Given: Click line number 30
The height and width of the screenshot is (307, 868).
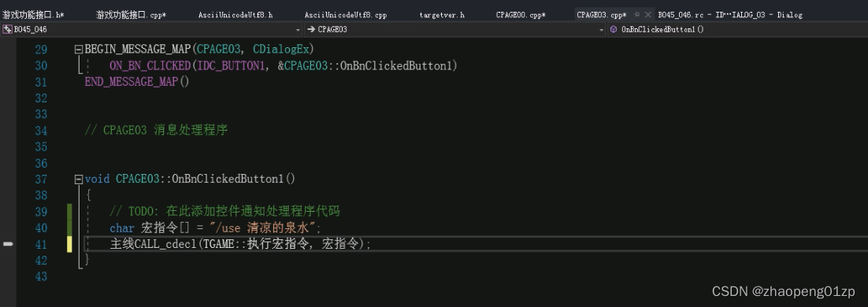Looking at the screenshot, I should click(x=41, y=66).
